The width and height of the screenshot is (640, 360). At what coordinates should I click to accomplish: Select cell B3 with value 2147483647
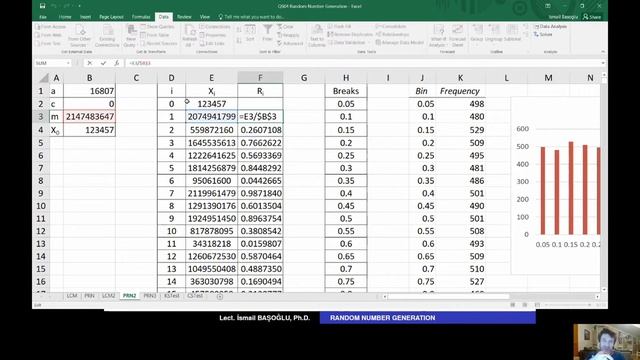click(x=89, y=117)
